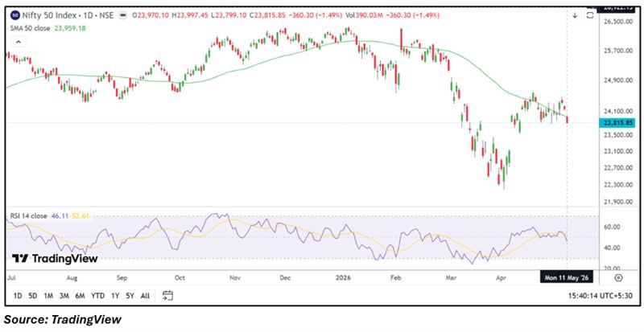Select the YTD time range
The image size is (644, 332).
tap(97, 296)
